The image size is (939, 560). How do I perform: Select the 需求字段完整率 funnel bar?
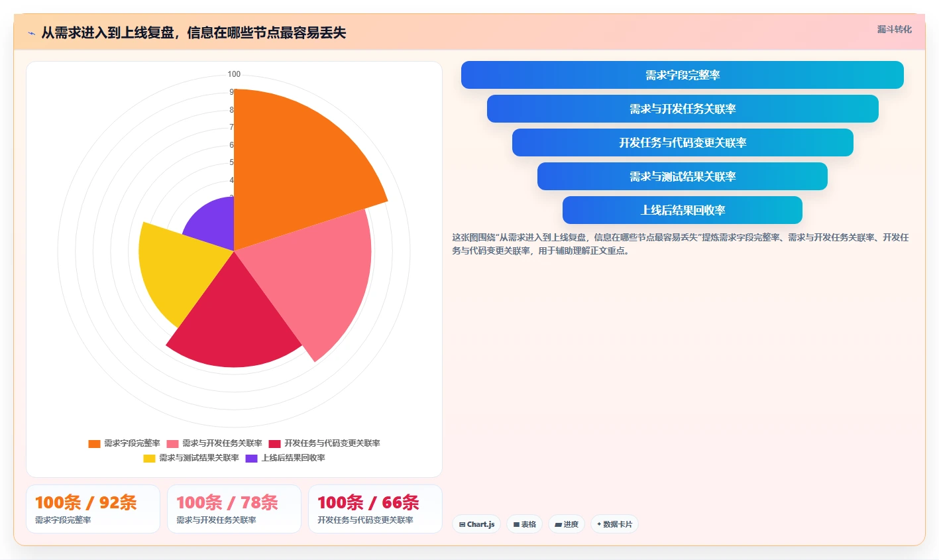click(682, 75)
